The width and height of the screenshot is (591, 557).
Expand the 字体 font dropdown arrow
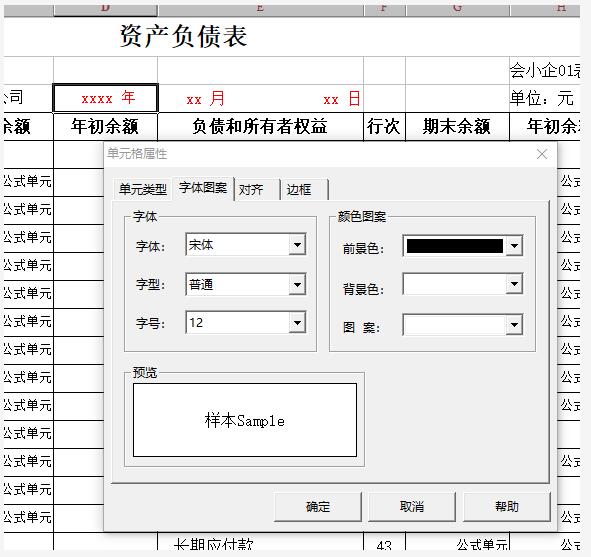click(x=297, y=245)
